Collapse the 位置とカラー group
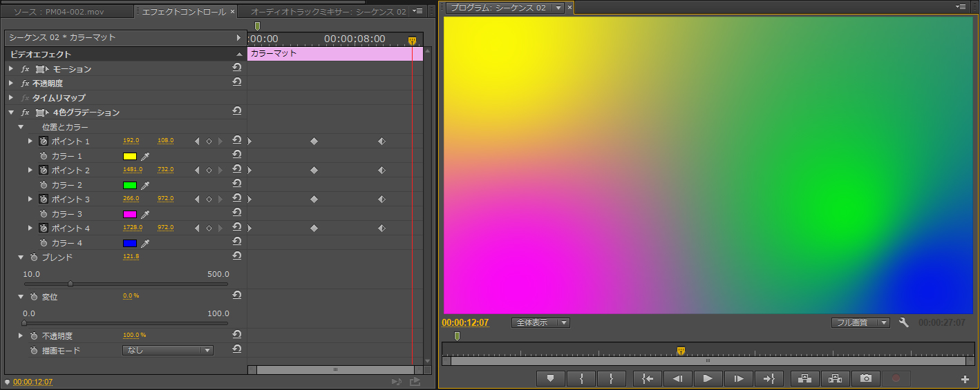This screenshot has width=980, height=390. tap(21, 127)
